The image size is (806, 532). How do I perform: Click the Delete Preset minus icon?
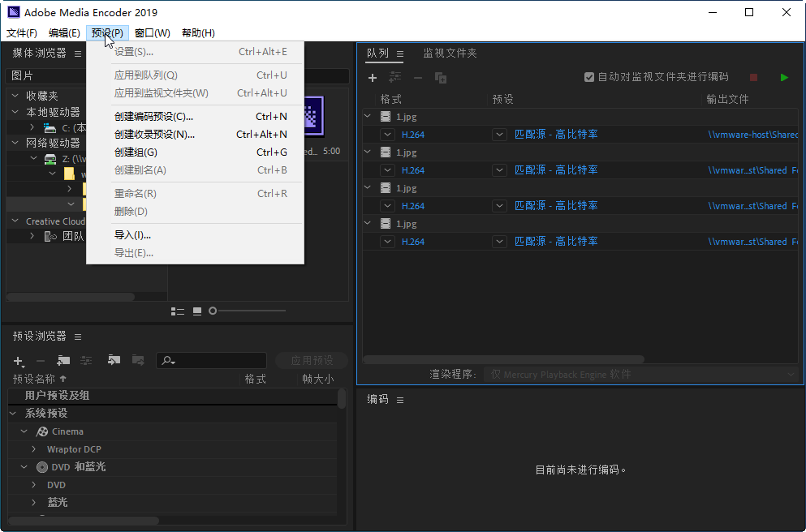[x=41, y=361]
